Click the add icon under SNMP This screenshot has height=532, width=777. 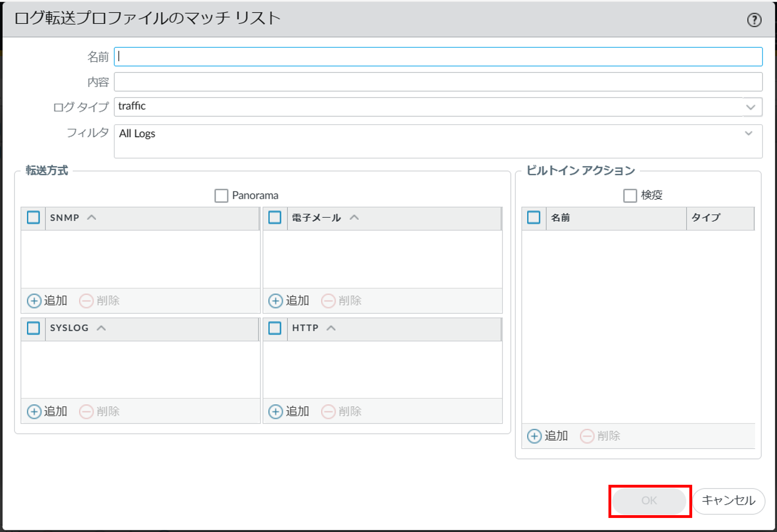[34, 301]
